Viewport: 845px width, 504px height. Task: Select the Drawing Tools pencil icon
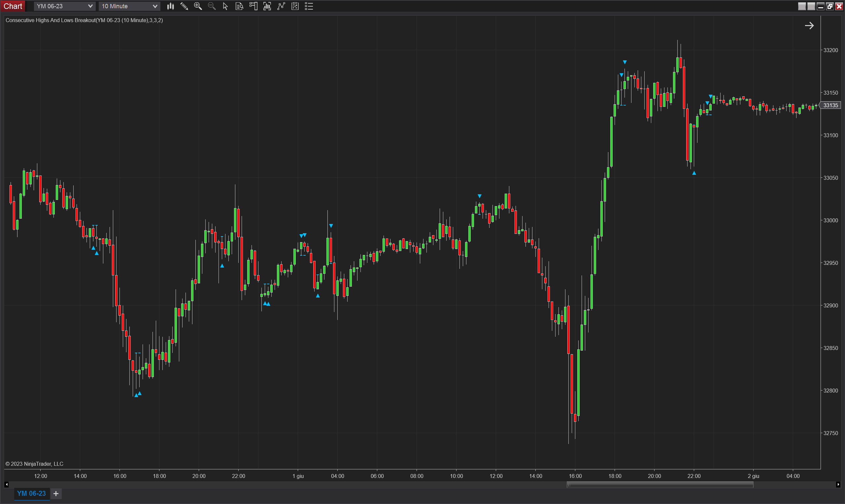pos(184,6)
